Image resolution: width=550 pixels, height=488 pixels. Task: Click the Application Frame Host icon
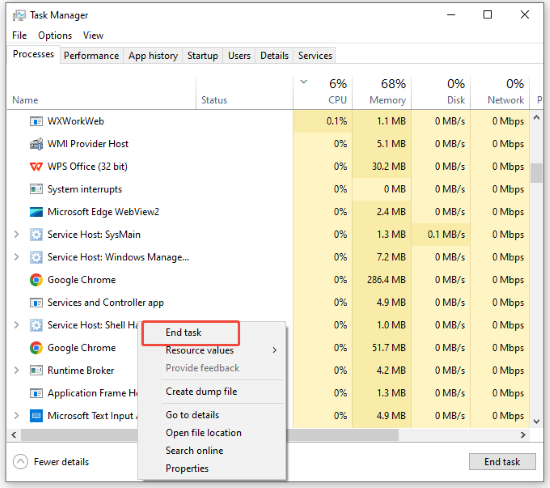coord(36,393)
